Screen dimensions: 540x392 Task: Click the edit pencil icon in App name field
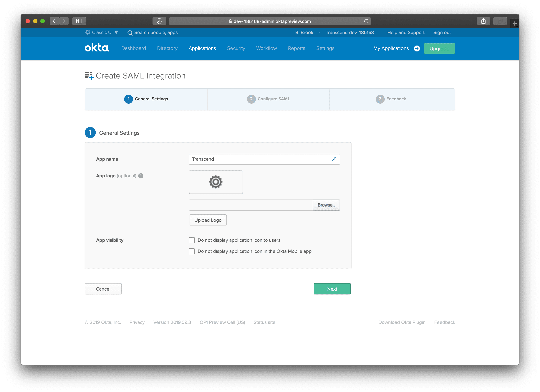pos(334,159)
